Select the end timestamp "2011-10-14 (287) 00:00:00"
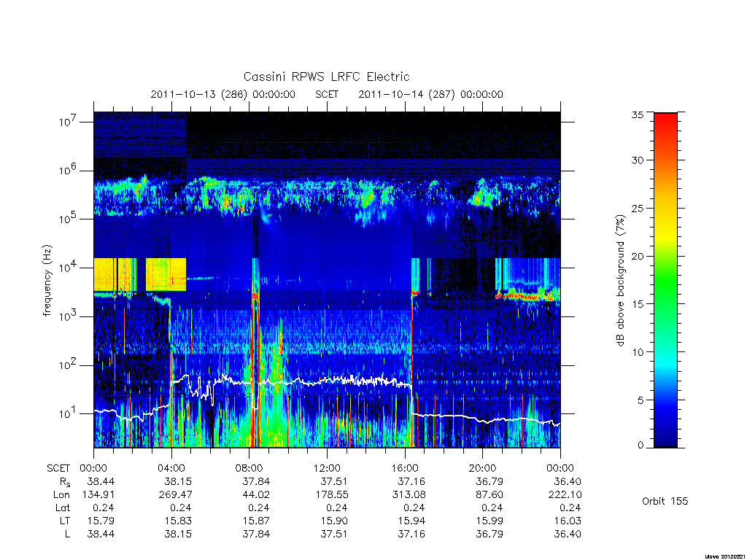747x560 pixels. click(x=430, y=94)
